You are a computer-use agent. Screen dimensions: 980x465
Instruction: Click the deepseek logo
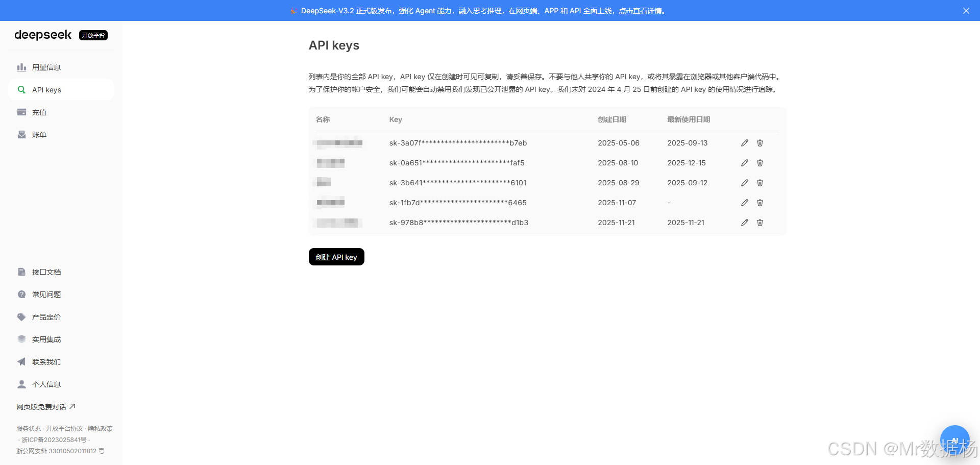point(43,35)
